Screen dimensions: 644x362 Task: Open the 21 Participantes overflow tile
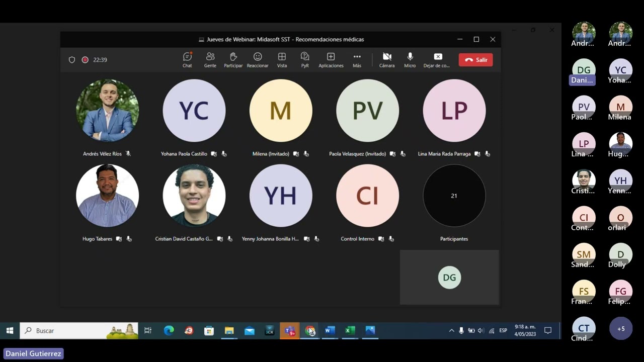coord(454,196)
